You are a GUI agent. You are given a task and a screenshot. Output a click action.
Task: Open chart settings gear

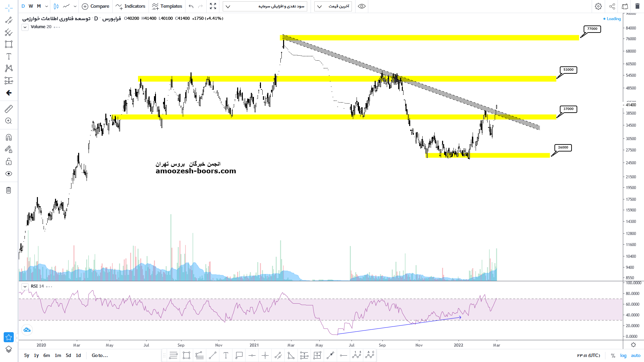click(x=598, y=6)
